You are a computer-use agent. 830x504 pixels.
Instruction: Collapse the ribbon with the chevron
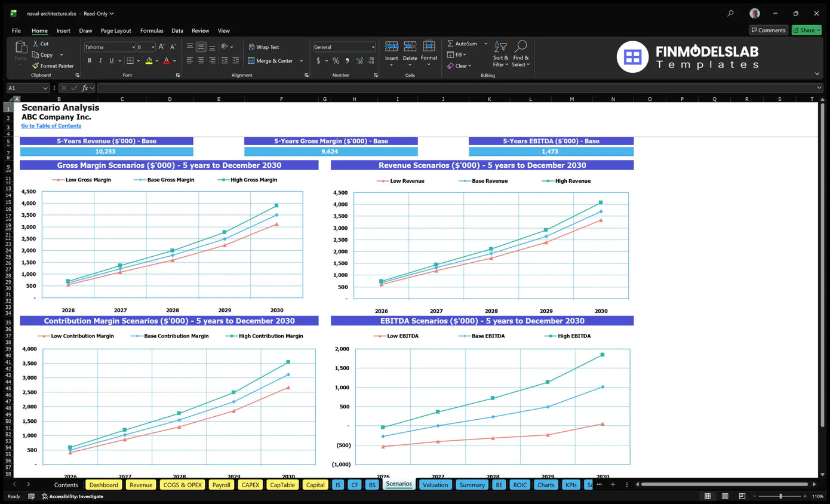pyautogui.click(x=817, y=73)
